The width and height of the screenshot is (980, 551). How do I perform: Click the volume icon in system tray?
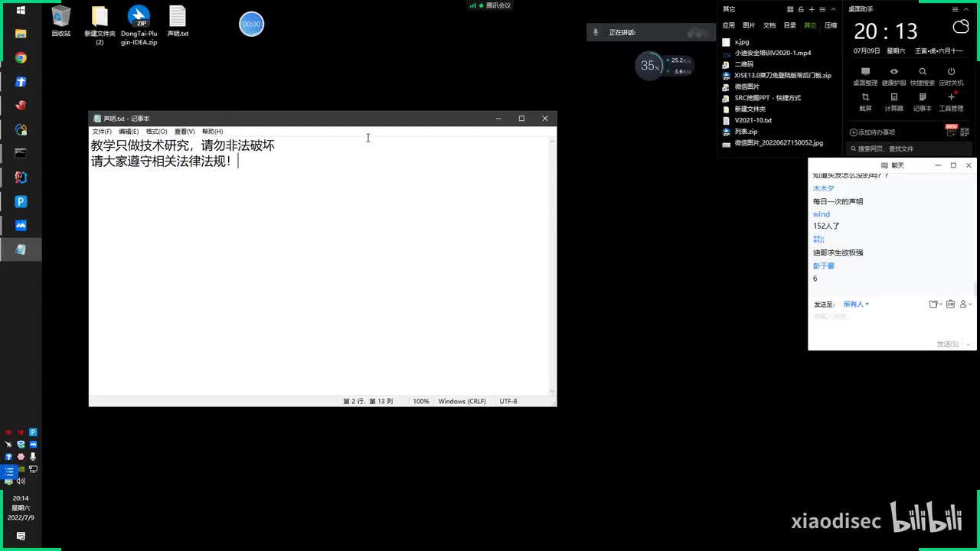click(x=21, y=481)
